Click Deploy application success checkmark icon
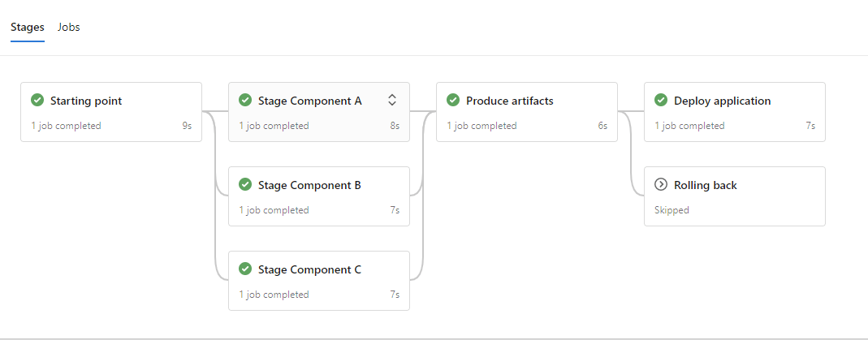 tap(660, 101)
